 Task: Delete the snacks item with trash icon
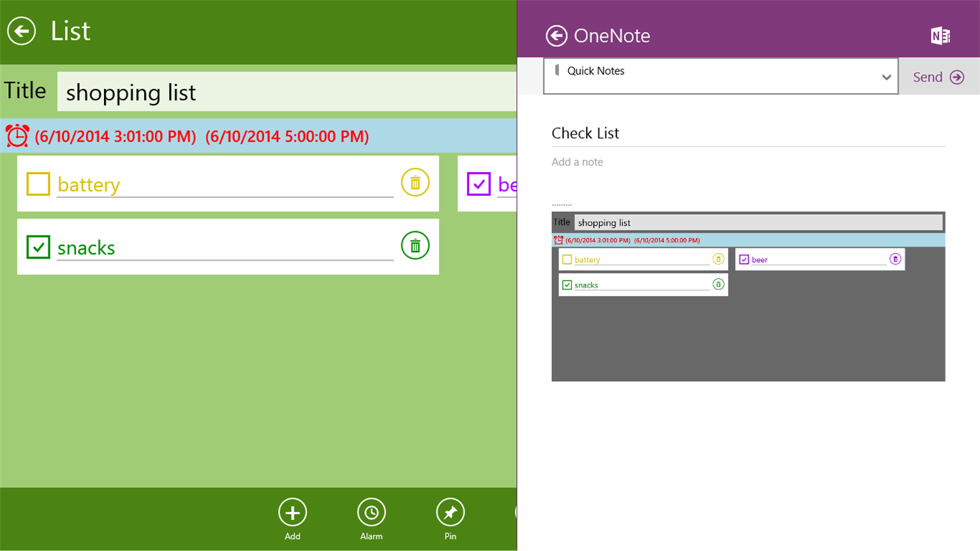pos(415,246)
